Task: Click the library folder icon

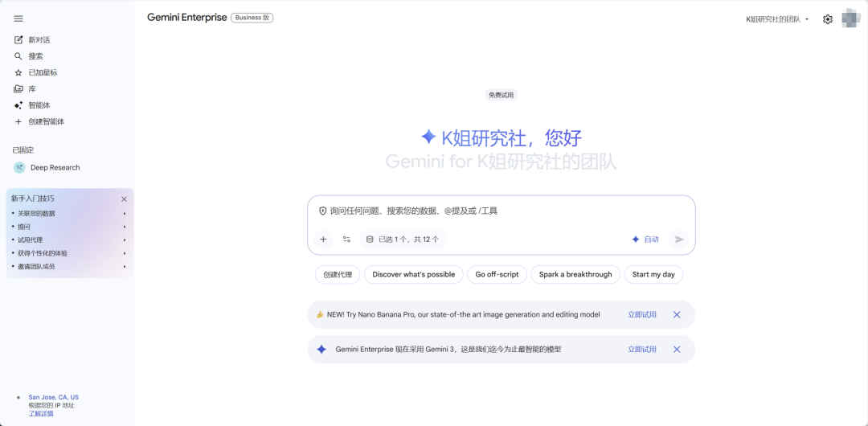Action: point(18,88)
